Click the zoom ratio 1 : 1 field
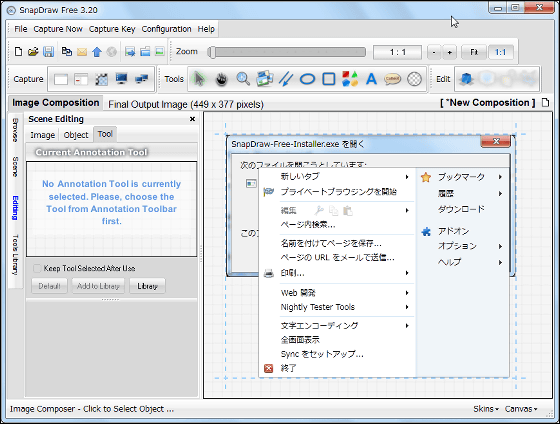This screenshot has height=424, width=560. tap(398, 52)
